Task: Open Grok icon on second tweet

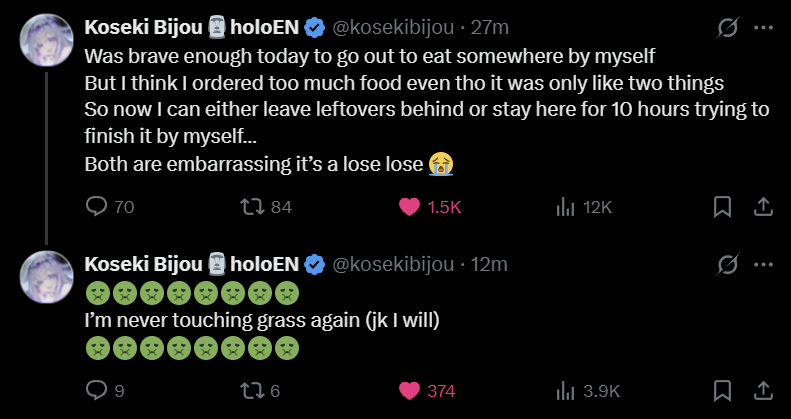Action: (x=728, y=264)
